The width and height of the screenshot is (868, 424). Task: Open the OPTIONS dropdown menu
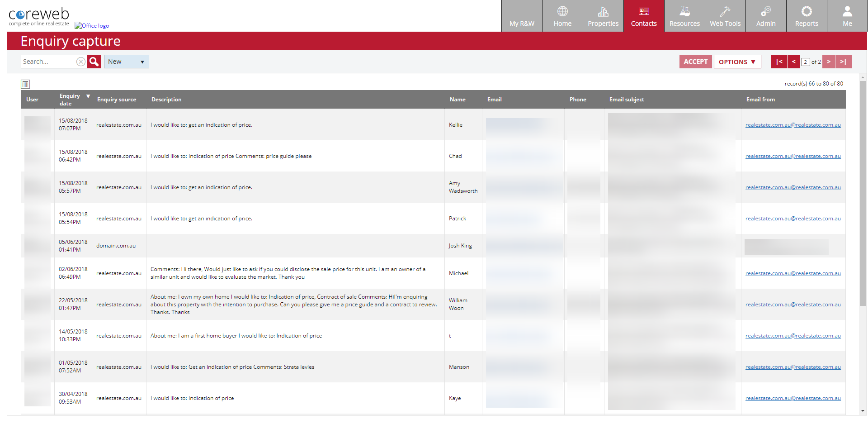pos(737,62)
